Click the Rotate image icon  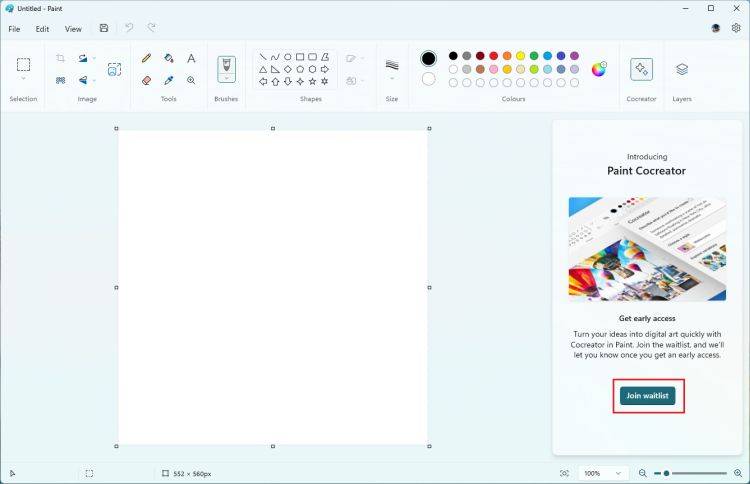[83, 58]
